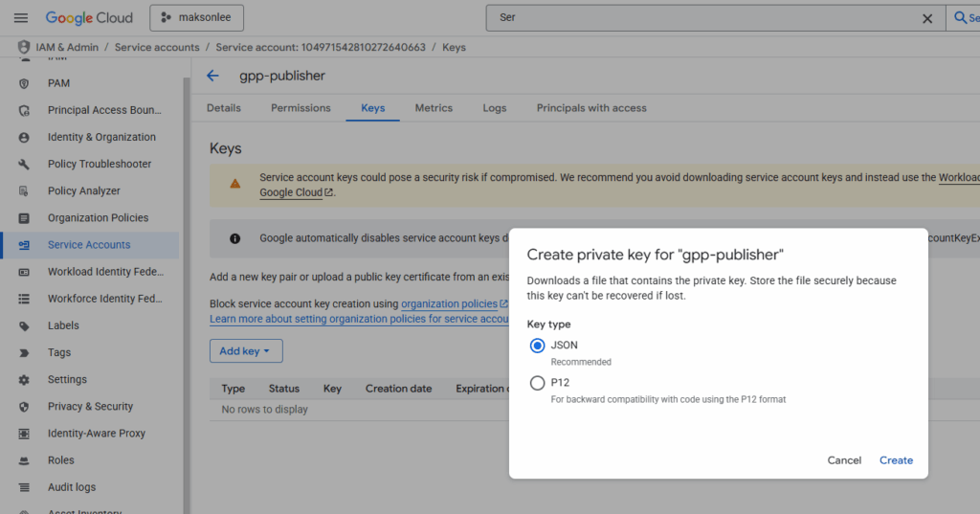Open the hamburger navigation menu
This screenshot has width=980, height=514.
21,18
